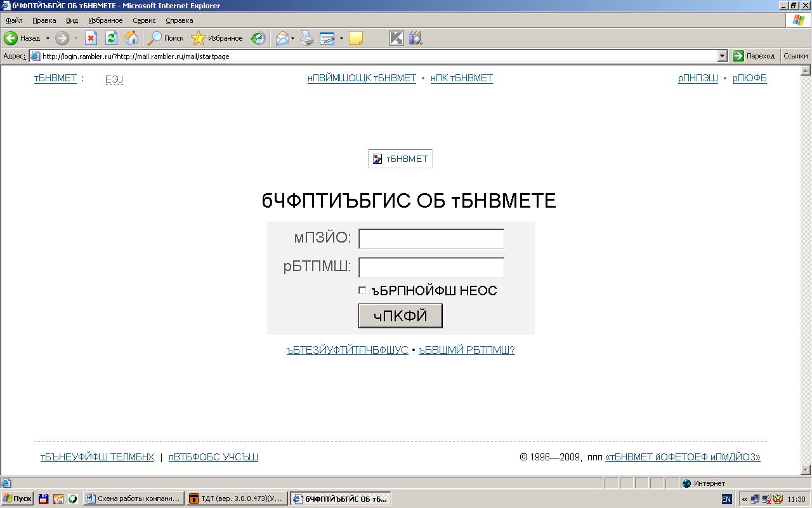The height and width of the screenshot is (508, 812).
Task: Click the History (journal) icon
Action: (x=258, y=38)
